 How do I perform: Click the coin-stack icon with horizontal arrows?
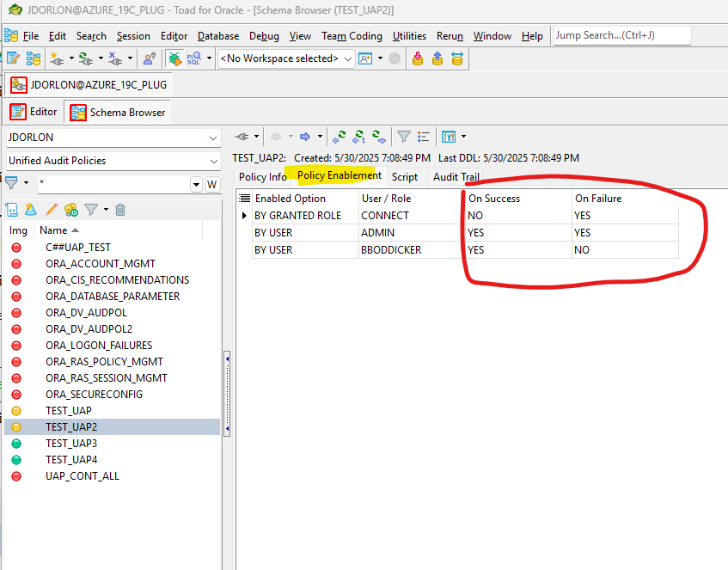coord(457,58)
